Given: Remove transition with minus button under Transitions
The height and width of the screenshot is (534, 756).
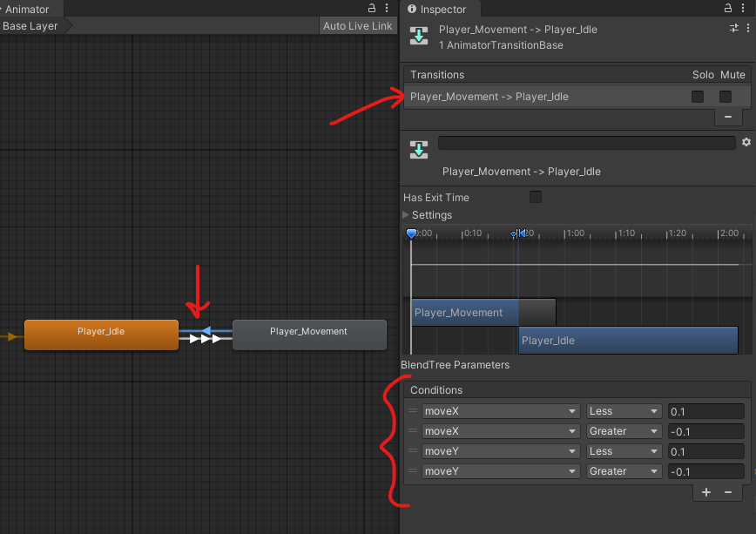Looking at the screenshot, I should point(728,116).
